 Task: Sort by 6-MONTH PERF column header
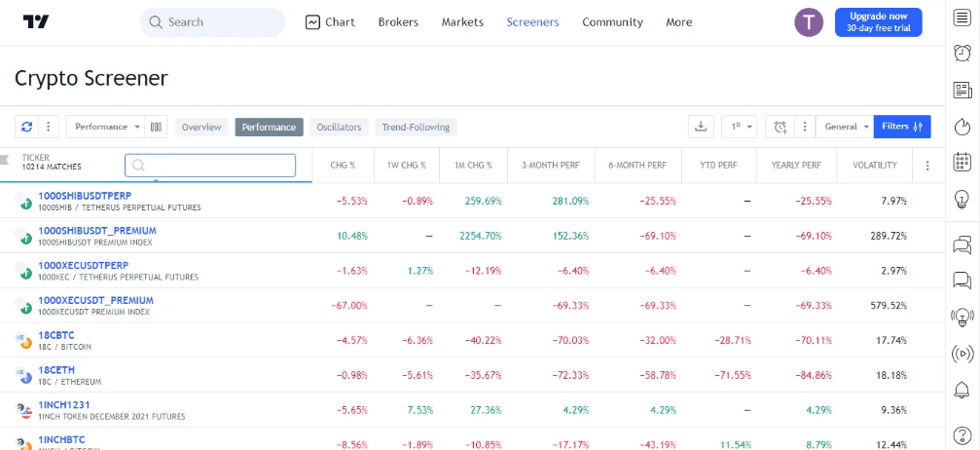(x=637, y=166)
